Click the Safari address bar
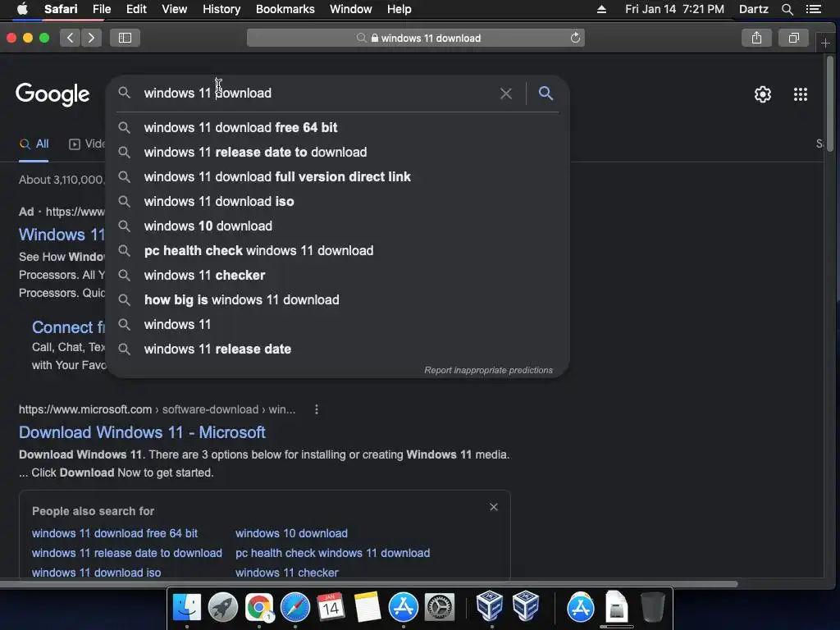The width and height of the screenshot is (840, 630). [416, 38]
